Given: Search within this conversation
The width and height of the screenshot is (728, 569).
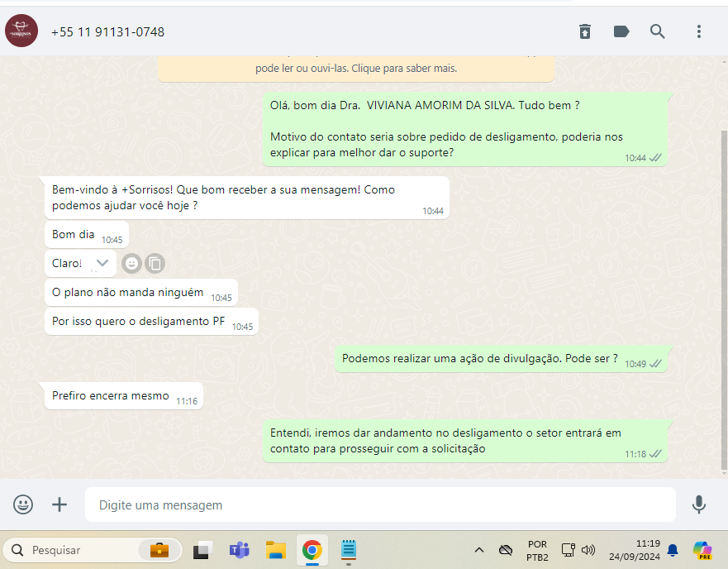Looking at the screenshot, I should click(658, 31).
